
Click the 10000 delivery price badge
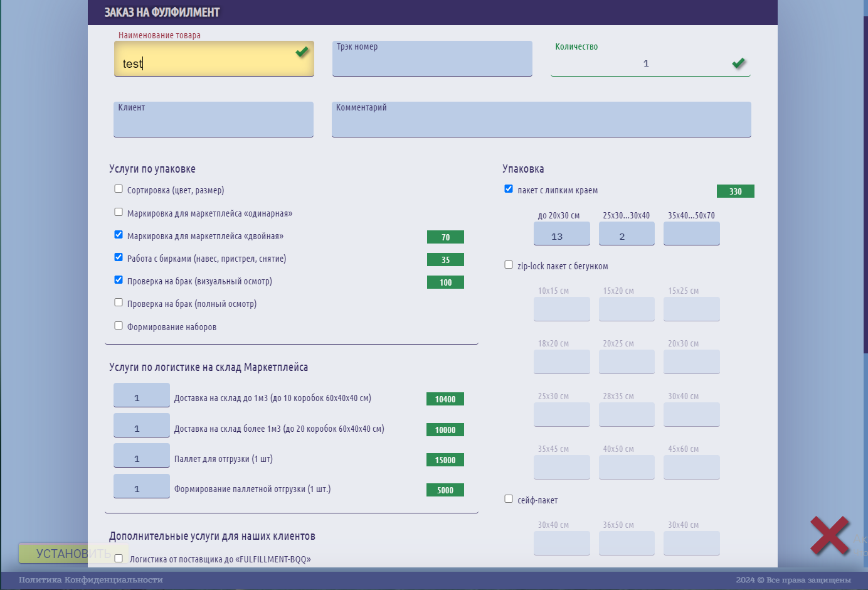pyautogui.click(x=445, y=430)
